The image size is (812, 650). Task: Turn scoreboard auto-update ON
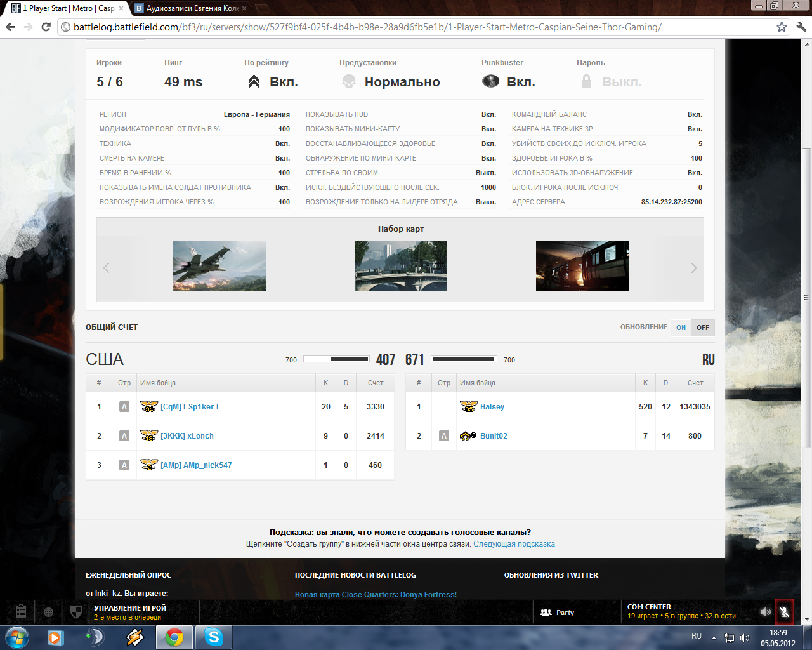681,328
